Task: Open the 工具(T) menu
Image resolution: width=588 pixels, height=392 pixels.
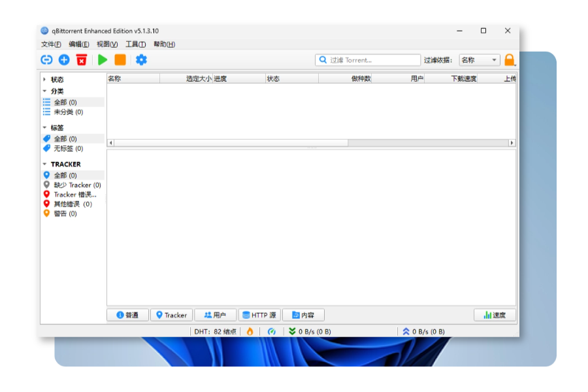Action: (x=135, y=44)
